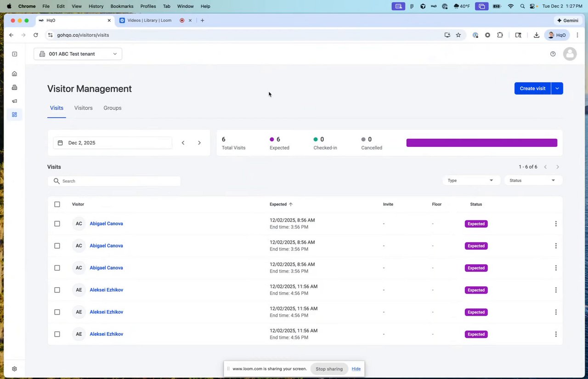Check the third Abigael Canova row checkbox
Screen dimensions: 588x379
(57, 268)
